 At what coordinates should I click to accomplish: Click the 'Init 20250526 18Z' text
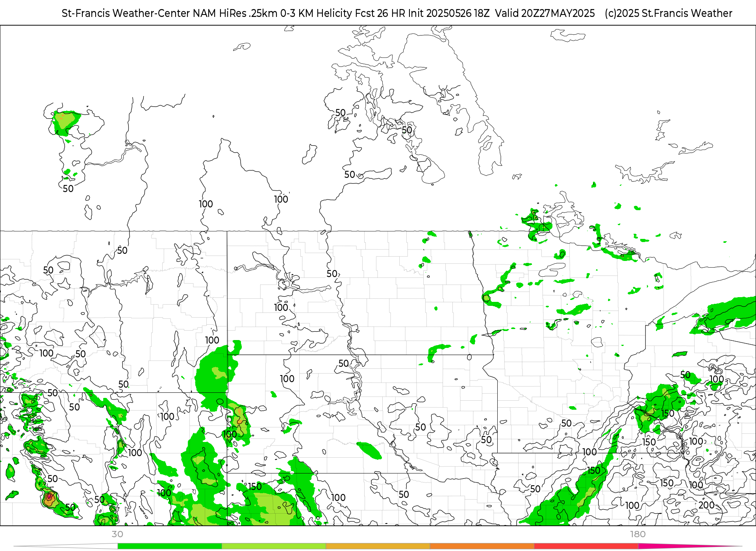(x=449, y=13)
